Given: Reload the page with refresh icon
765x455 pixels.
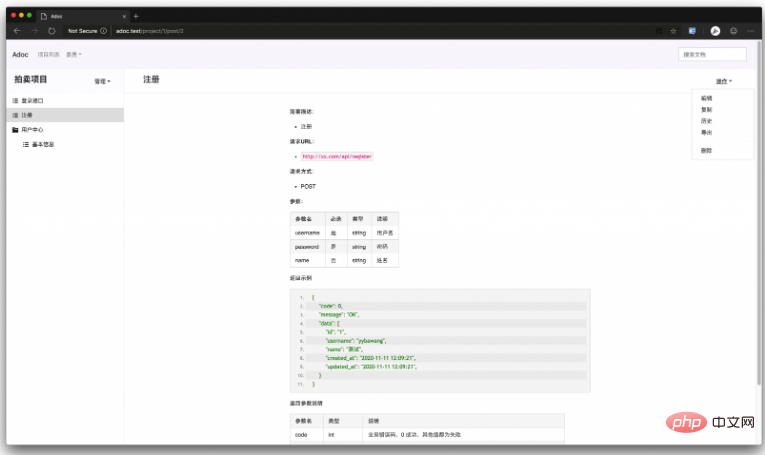Looking at the screenshot, I should [x=52, y=31].
